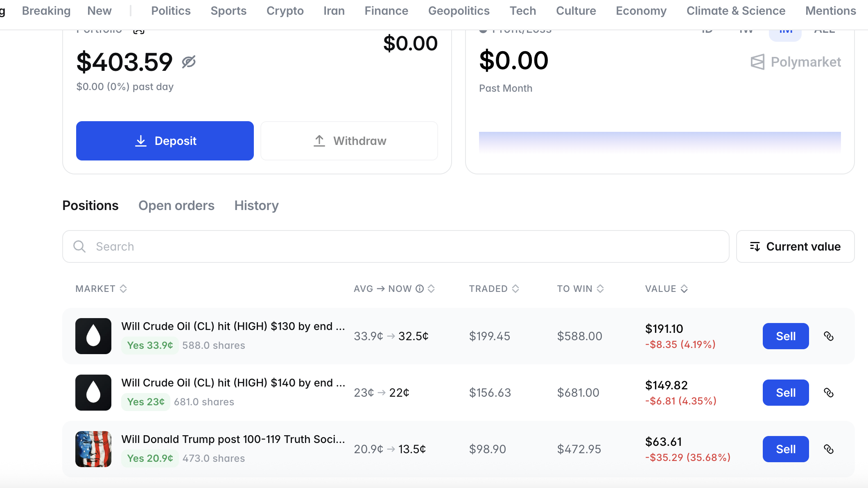Open the Donald Trump market image icon

click(93, 449)
